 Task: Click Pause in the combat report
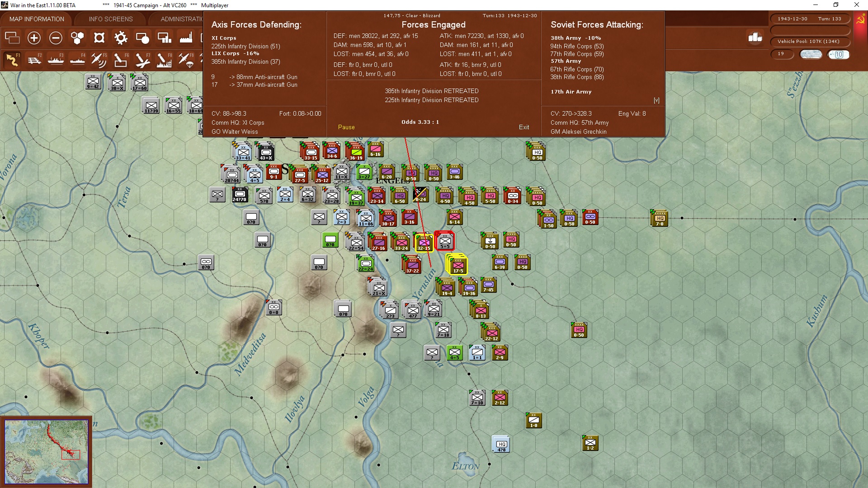point(346,127)
